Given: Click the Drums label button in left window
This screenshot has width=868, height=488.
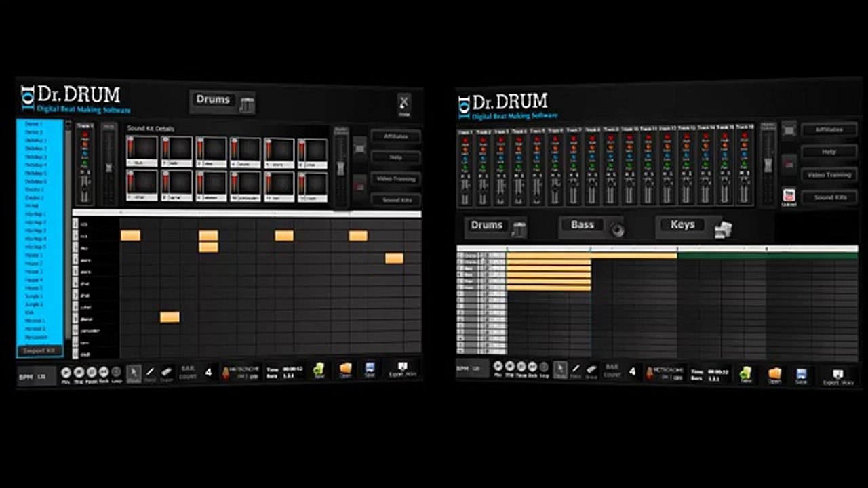Looking at the screenshot, I should 213,100.
